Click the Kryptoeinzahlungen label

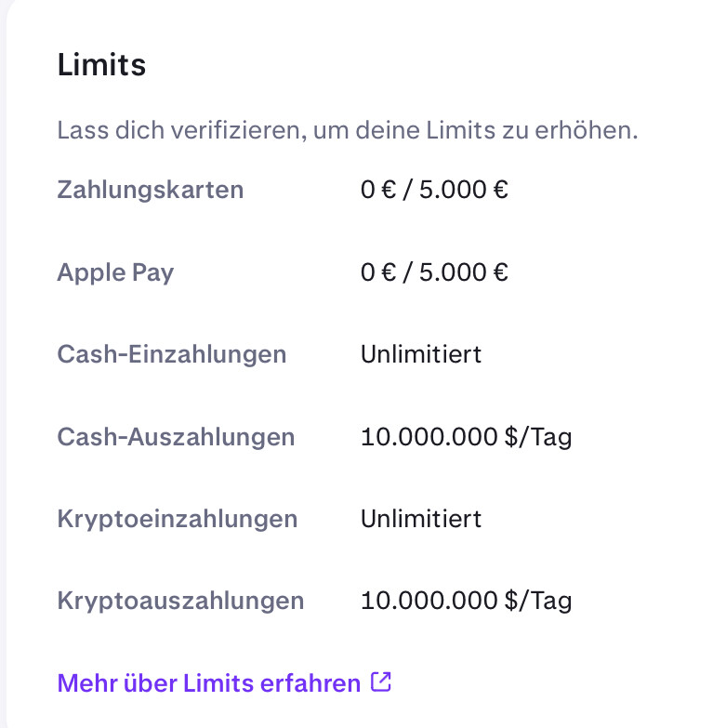point(178,519)
